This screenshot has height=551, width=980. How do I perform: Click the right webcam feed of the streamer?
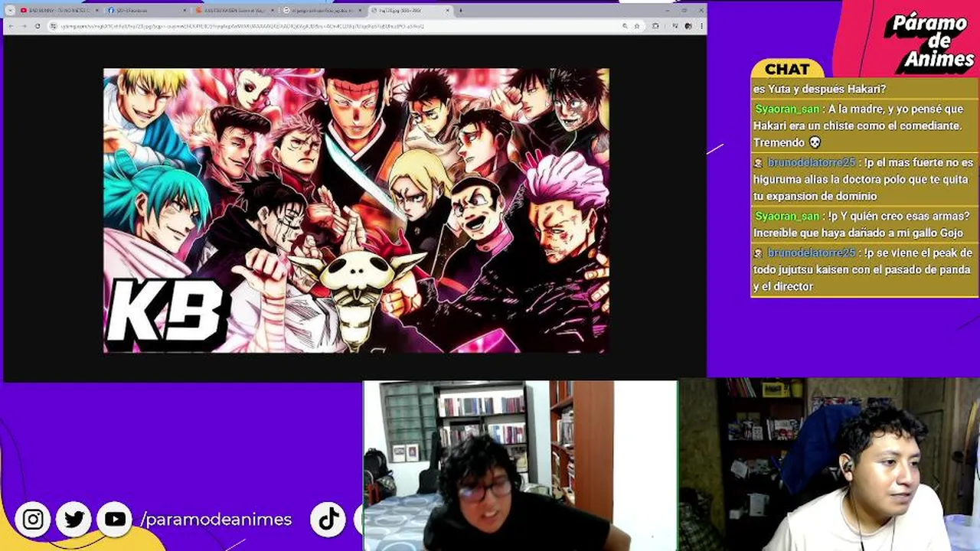click(x=829, y=465)
